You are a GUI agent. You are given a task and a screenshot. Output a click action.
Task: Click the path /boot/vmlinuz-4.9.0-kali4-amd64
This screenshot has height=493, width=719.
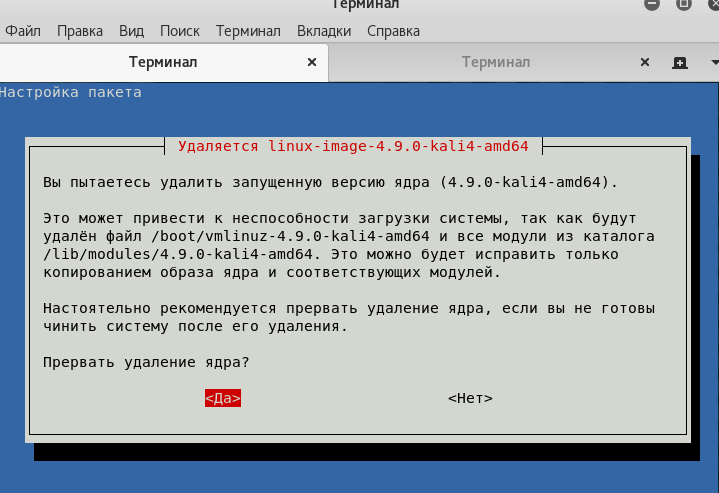pos(290,236)
